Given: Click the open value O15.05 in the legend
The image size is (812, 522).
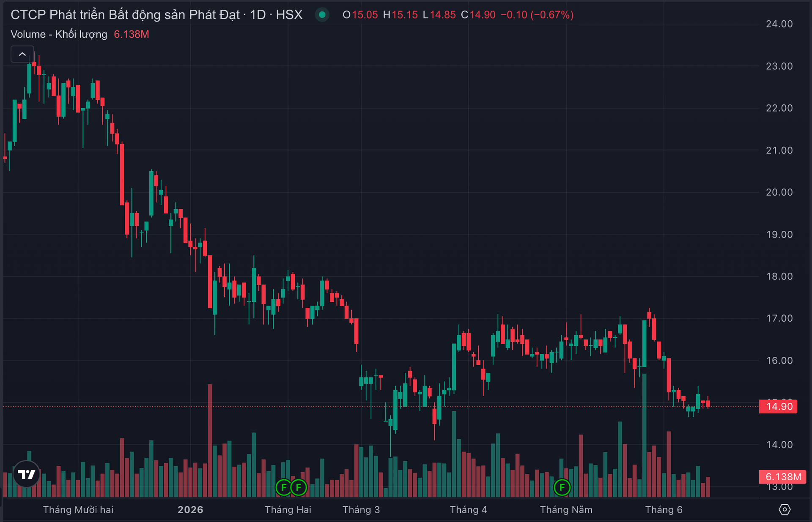Looking at the screenshot, I should 360,15.
